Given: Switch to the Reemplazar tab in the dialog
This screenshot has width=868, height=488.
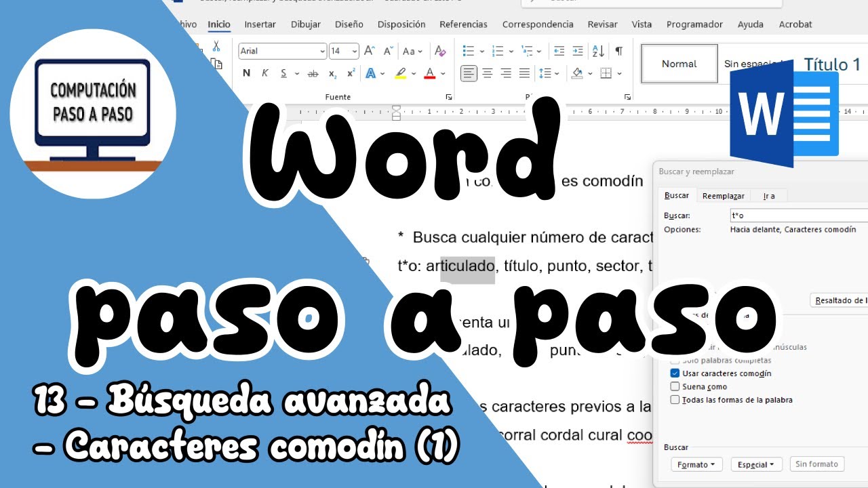Looking at the screenshot, I should 723,196.
